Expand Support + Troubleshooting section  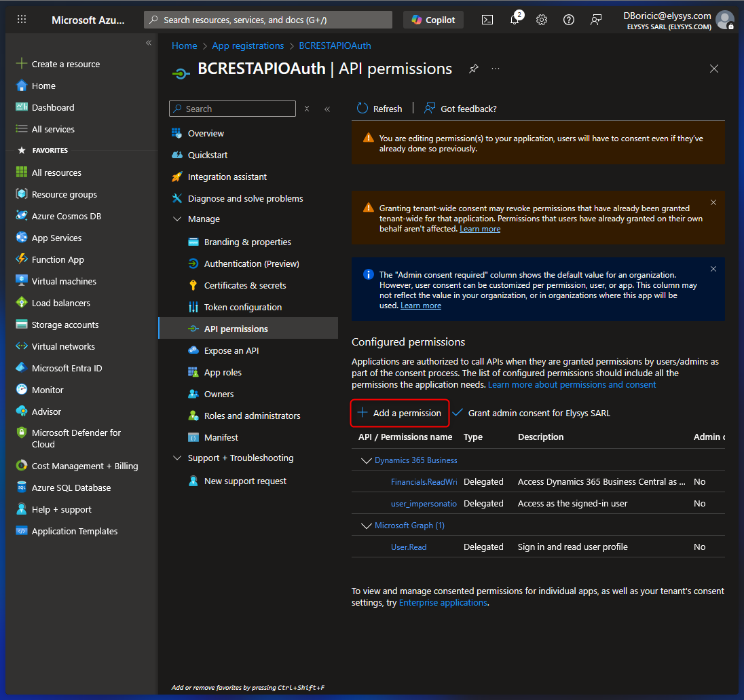click(x=177, y=458)
